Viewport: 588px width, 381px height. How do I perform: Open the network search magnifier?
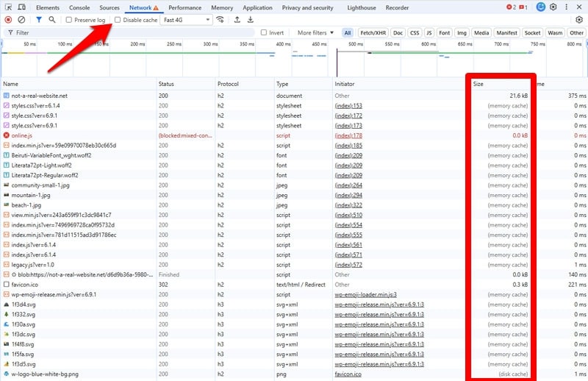point(52,20)
